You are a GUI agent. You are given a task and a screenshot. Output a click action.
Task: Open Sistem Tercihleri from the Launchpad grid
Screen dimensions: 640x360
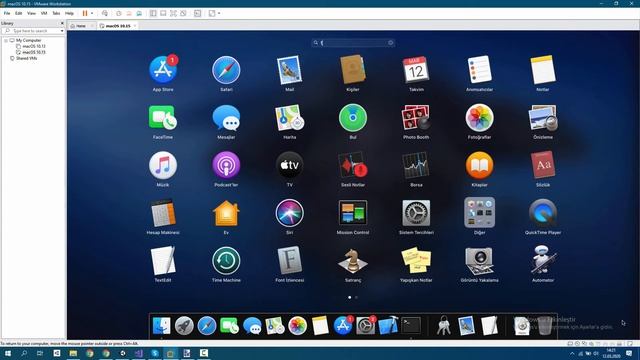[416, 213]
